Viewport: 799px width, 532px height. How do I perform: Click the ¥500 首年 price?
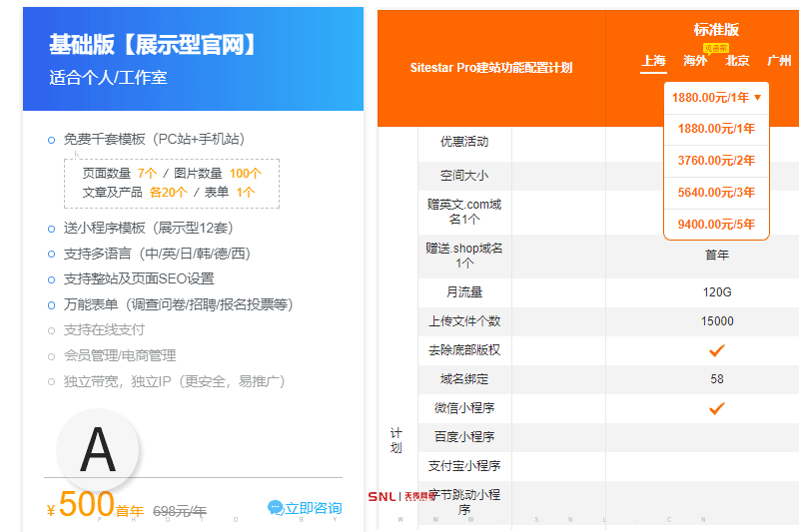95,504
